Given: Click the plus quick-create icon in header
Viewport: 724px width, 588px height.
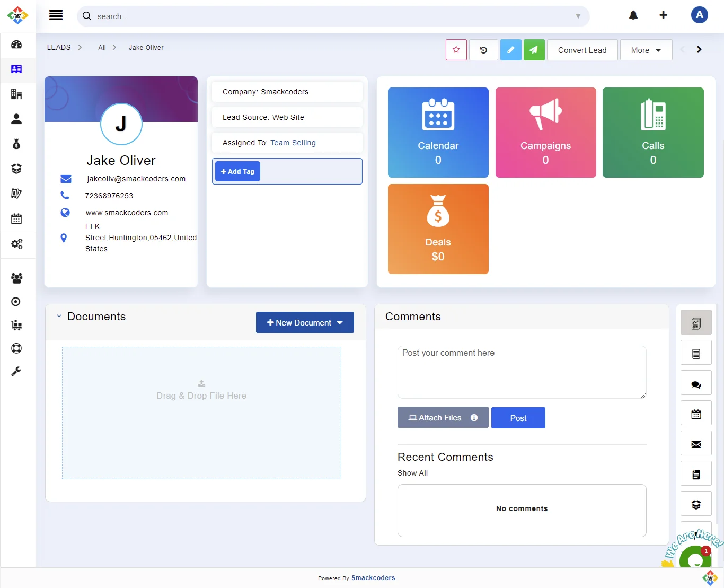Looking at the screenshot, I should pyautogui.click(x=663, y=15).
